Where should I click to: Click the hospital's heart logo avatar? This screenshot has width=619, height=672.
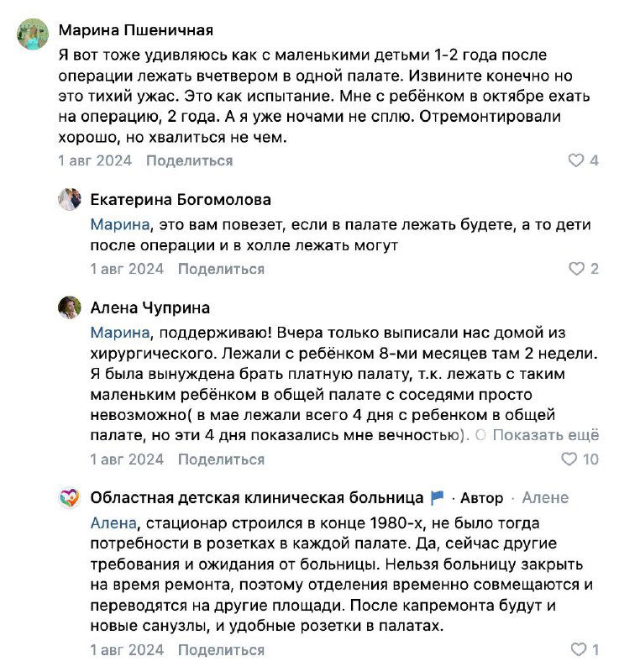tap(69, 497)
